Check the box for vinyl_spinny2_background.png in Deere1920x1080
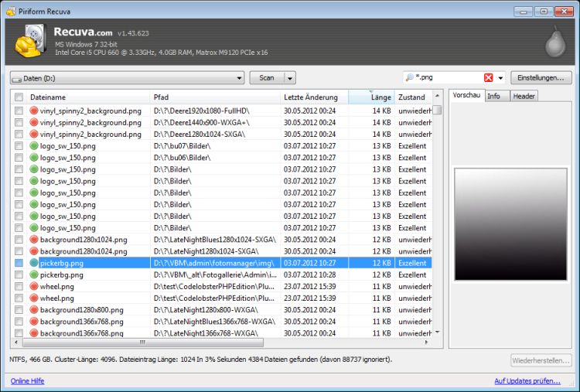580x392 pixels. tap(19, 111)
